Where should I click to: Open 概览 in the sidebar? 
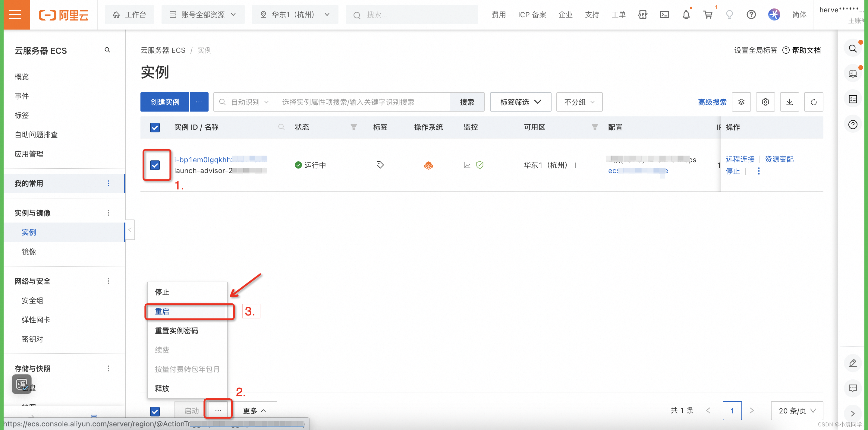point(22,77)
